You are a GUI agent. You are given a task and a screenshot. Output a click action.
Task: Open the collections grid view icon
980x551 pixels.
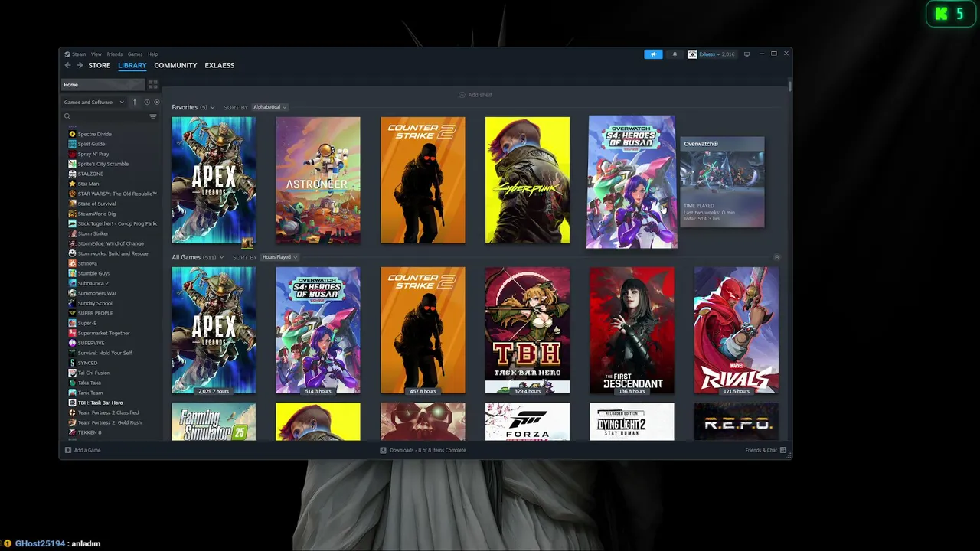tap(153, 84)
